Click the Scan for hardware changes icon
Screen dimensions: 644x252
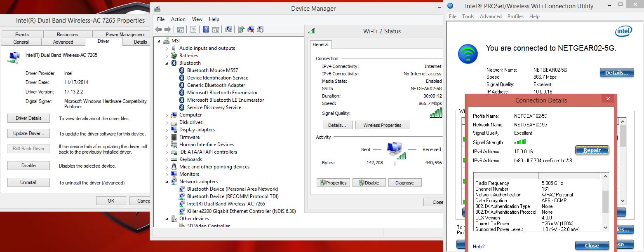[x=229, y=29]
